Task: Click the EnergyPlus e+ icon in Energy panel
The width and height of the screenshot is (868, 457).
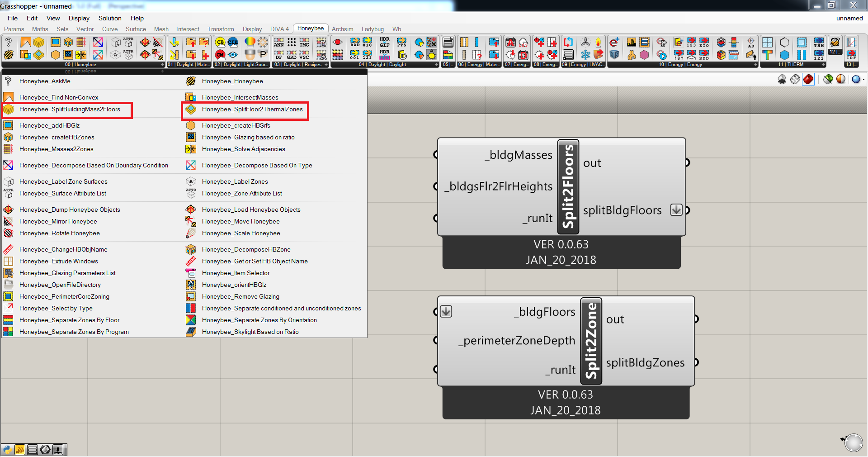Action: pyautogui.click(x=614, y=42)
